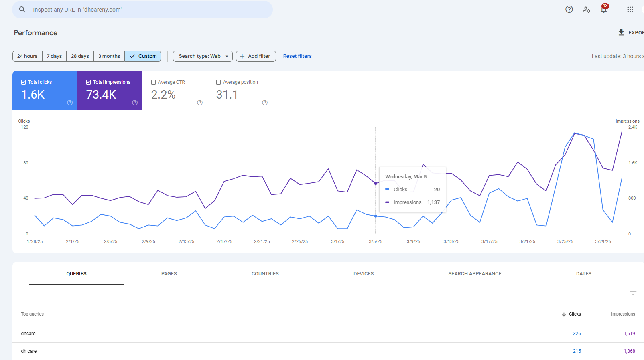Open the notifications bell with 13 badge
644x360 pixels.
(604, 10)
